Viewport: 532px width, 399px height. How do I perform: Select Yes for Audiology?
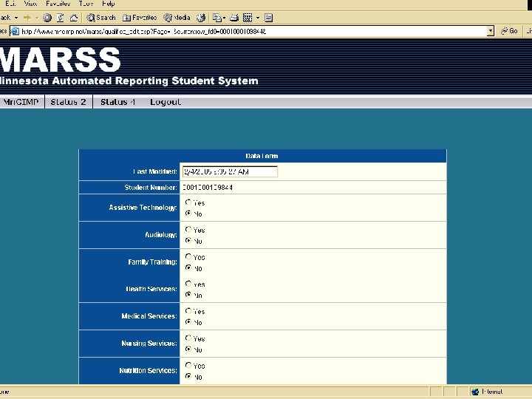click(x=188, y=229)
